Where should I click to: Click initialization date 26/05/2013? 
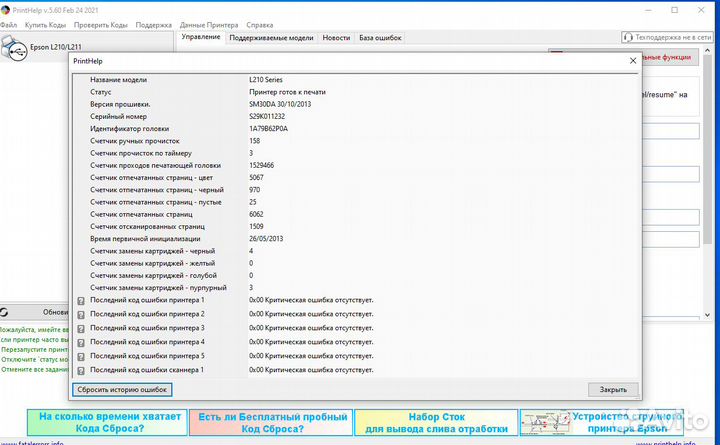pyautogui.click(x=266, y=239)
